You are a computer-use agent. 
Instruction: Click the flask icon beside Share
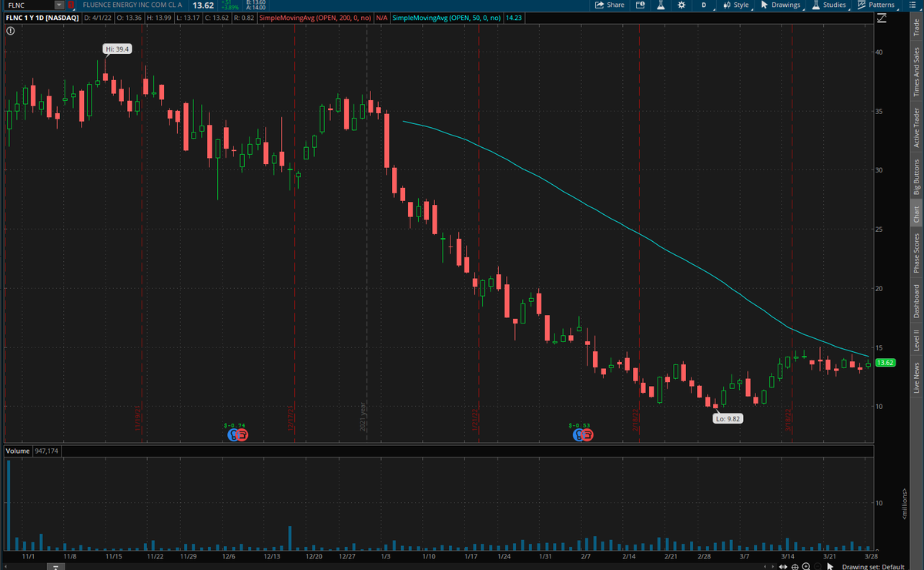point(661,5)
